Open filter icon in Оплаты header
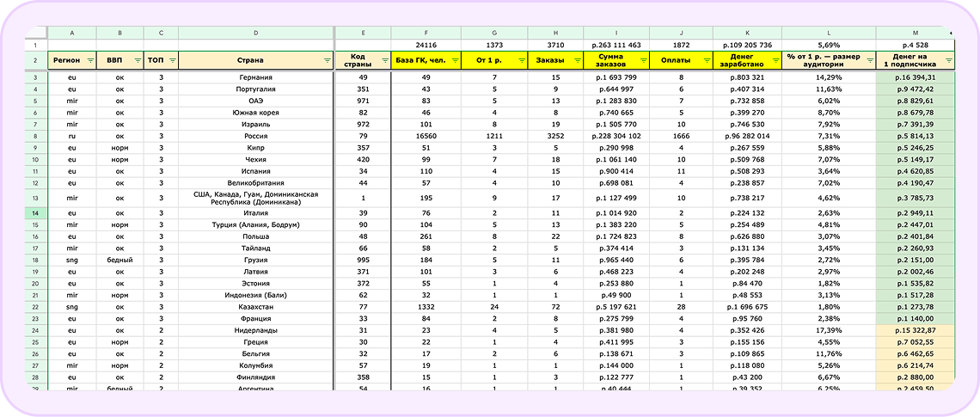The height and width of the screenshot is (417, 980). point(705,61)
